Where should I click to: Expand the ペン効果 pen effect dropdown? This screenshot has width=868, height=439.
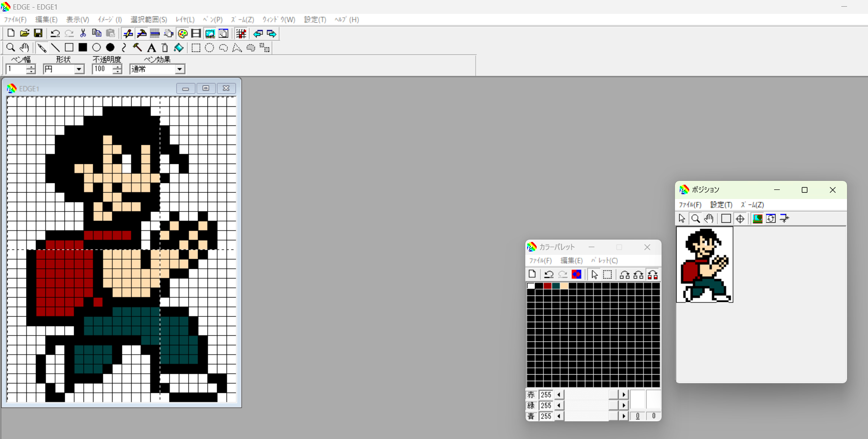tap(180, 69)
